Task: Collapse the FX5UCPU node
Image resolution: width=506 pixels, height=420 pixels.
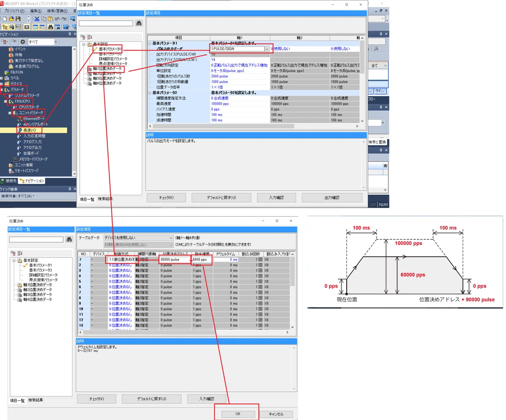Action: pos(6,102)
